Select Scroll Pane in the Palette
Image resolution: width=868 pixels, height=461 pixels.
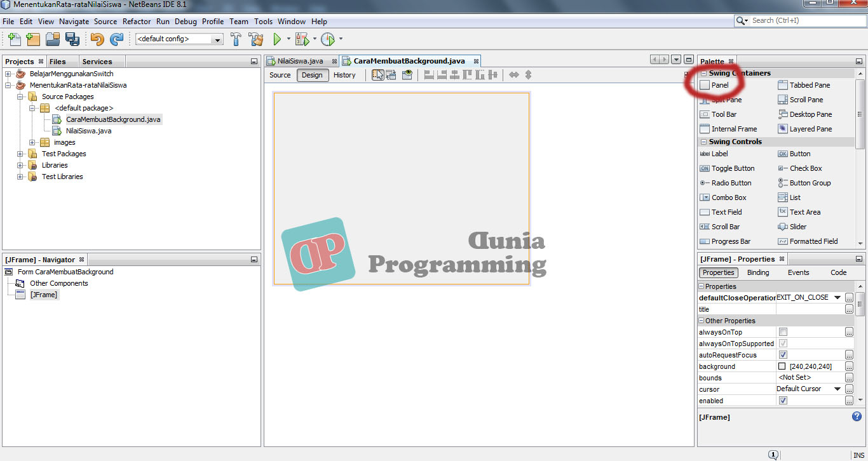tap(801, 100)
